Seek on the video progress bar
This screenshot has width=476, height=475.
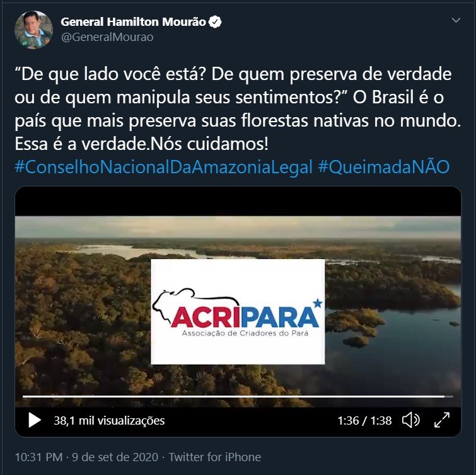(x=238, y=396)
